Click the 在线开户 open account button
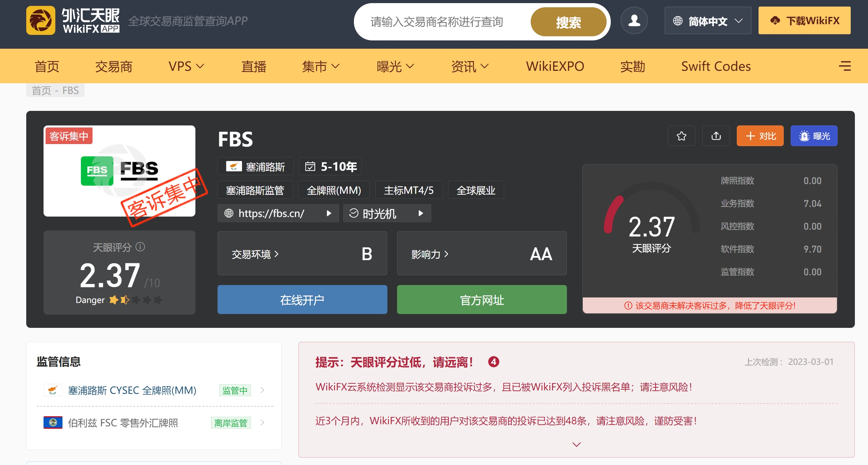The height and width of the screenshot is (465, 868). pos(302,300)
